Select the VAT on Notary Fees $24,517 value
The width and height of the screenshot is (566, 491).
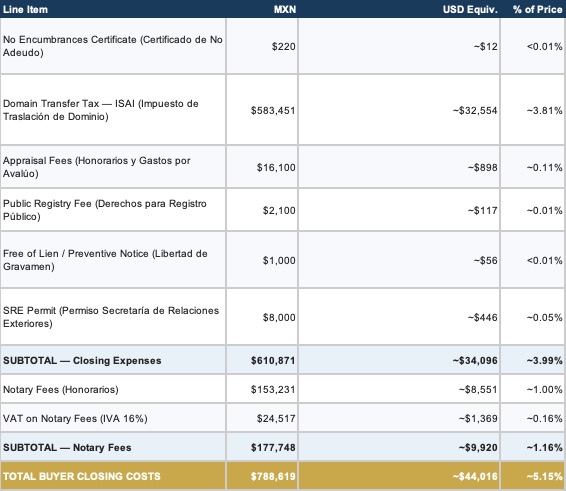tap(276, 419)
